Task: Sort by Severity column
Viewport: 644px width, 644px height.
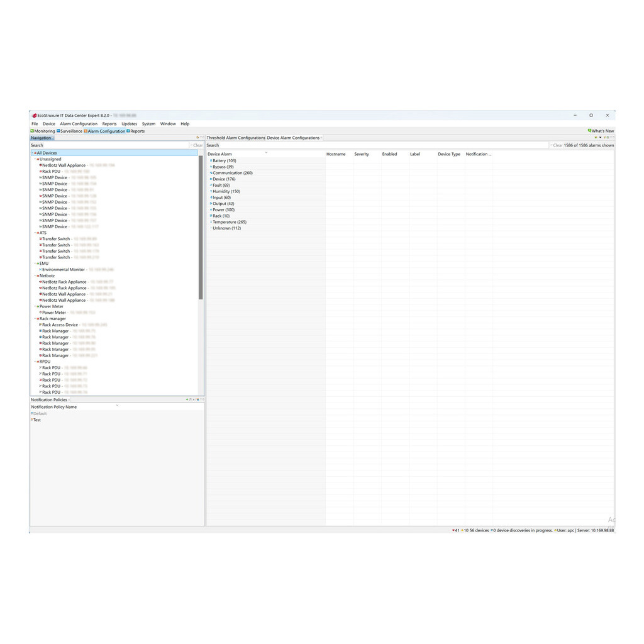Action: click(367, 154)
